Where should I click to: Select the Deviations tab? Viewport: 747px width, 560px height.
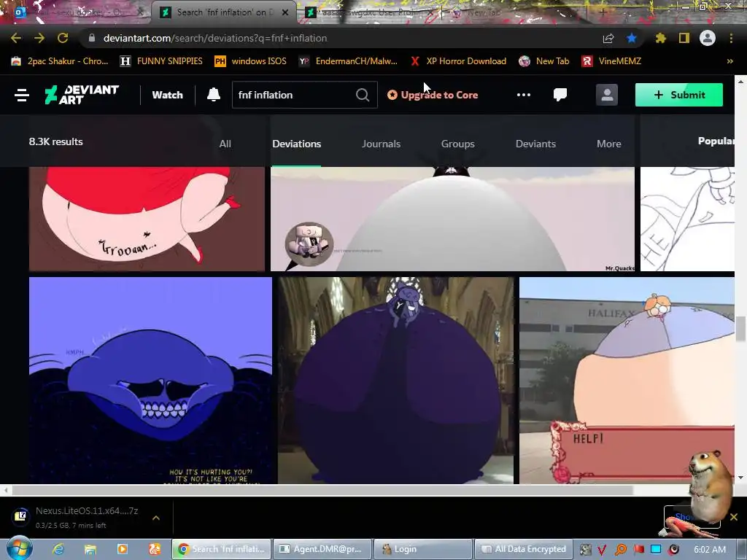(x=296, y=144)
